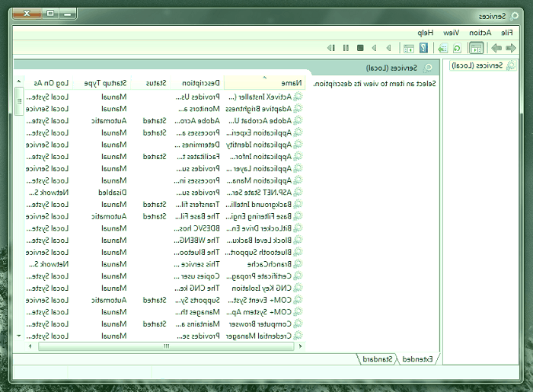Click the horizontal scrollbar below the services list

(165, 346)
